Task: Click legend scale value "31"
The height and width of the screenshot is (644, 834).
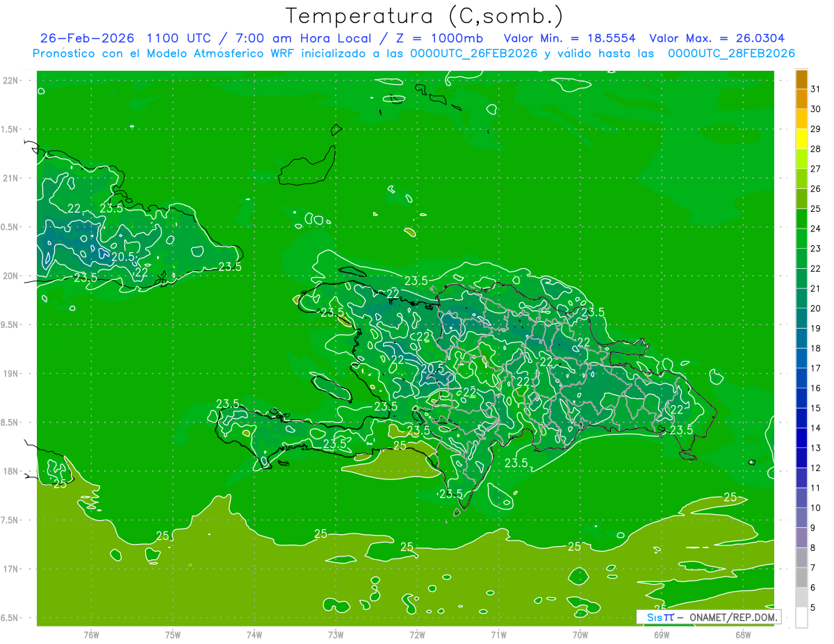Action: click(x=816, y=89)
